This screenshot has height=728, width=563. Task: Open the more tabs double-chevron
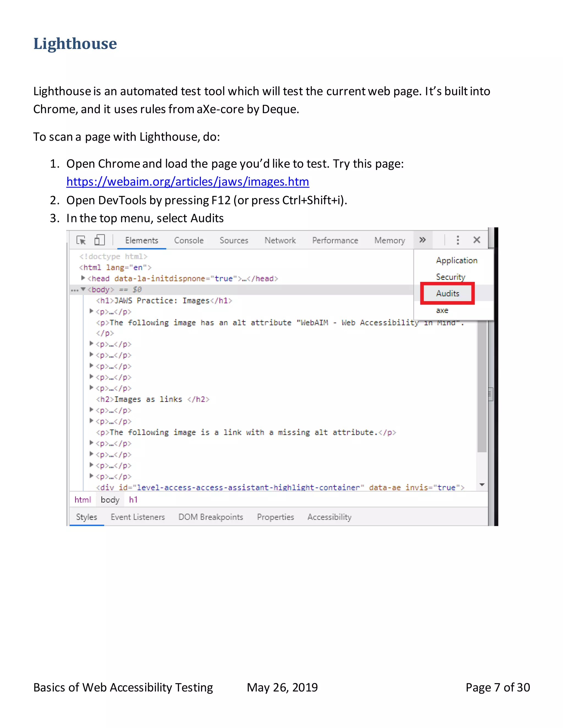423,240
